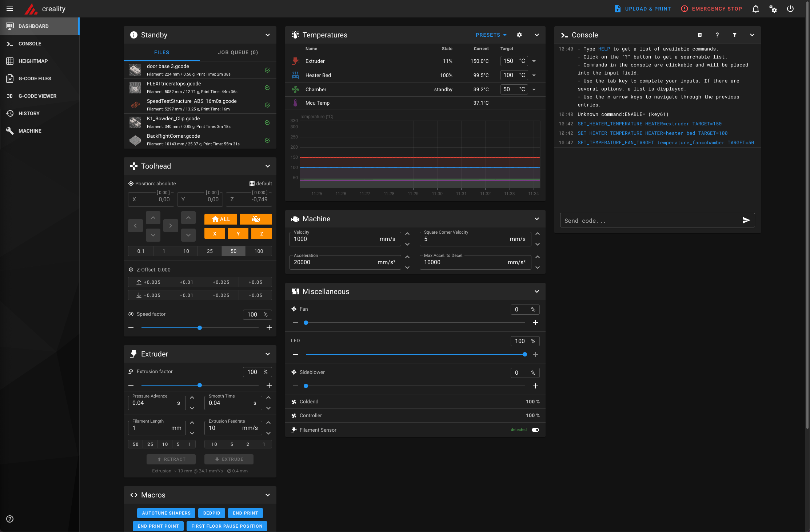Collapse the Toolhead panel
The image size is (810, 532).
[267, 166]
